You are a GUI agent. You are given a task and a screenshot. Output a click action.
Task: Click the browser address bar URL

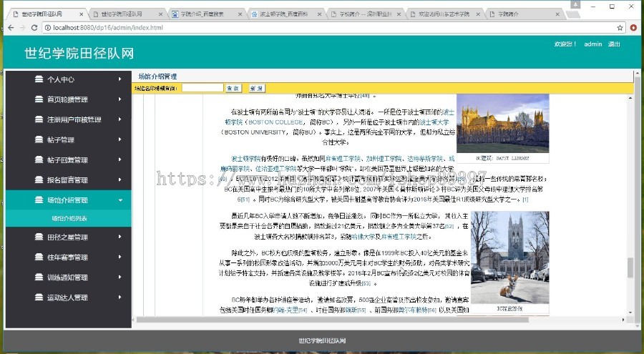pos(108,27)
